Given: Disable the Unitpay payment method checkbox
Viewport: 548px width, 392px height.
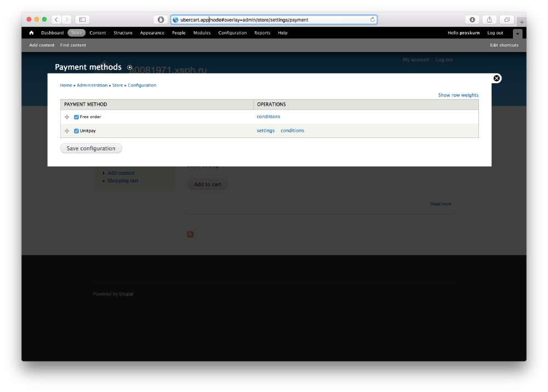Looking at the screenshot, I should pyautogui.click(x=76, y=131).
